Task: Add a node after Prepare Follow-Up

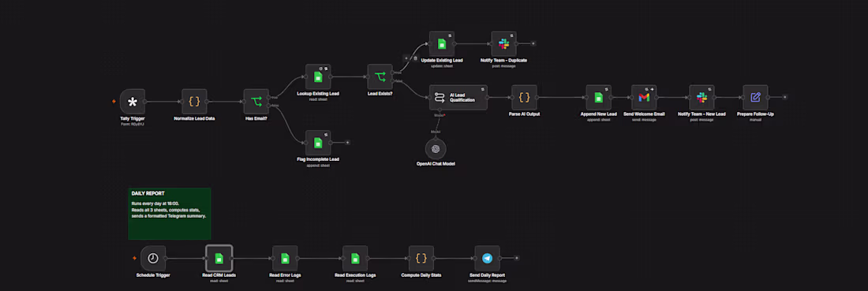Action: 785,97
